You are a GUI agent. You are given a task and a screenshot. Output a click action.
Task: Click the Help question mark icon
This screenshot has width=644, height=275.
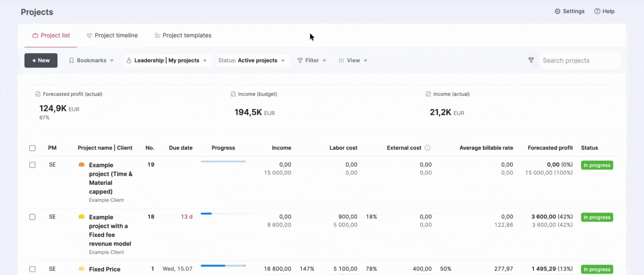point(597,11)
